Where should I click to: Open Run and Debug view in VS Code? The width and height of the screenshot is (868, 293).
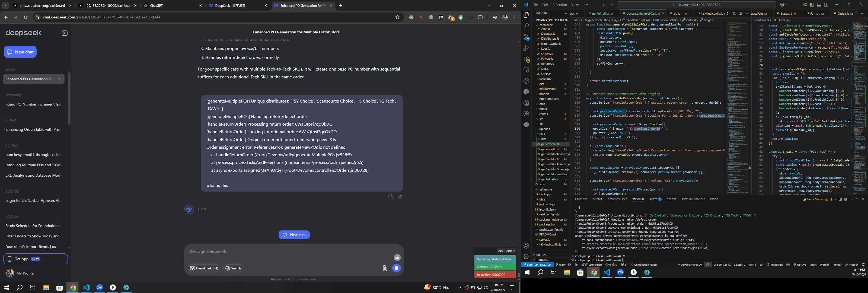click(x=526, y=48)
